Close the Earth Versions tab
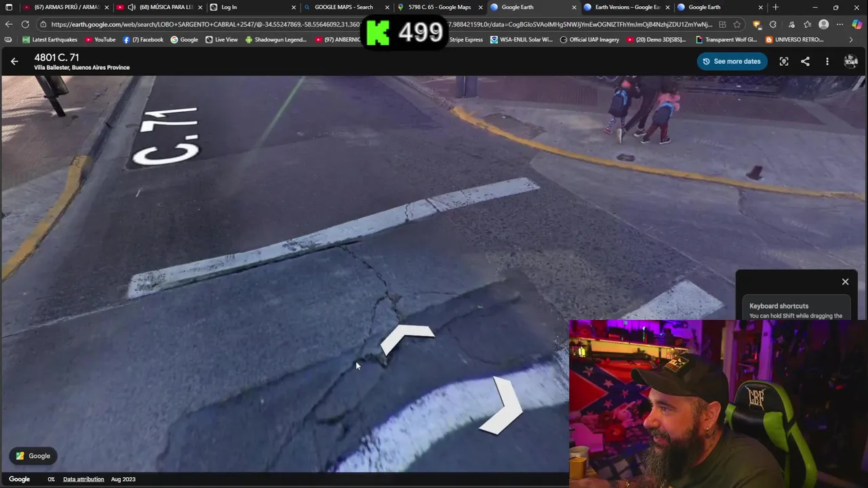Screen dimensions: 868x488 667,7
